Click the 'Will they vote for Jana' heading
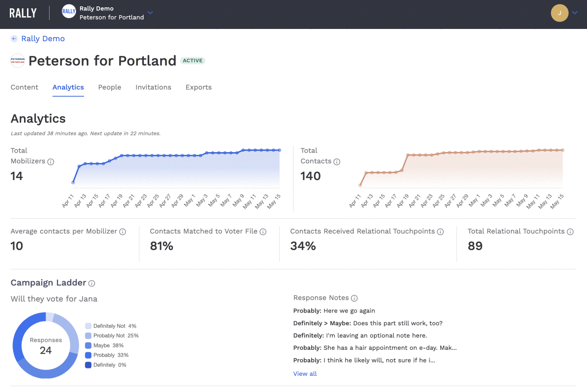Image resolution: width=587 pixels, height=392 pixels. 54,299
